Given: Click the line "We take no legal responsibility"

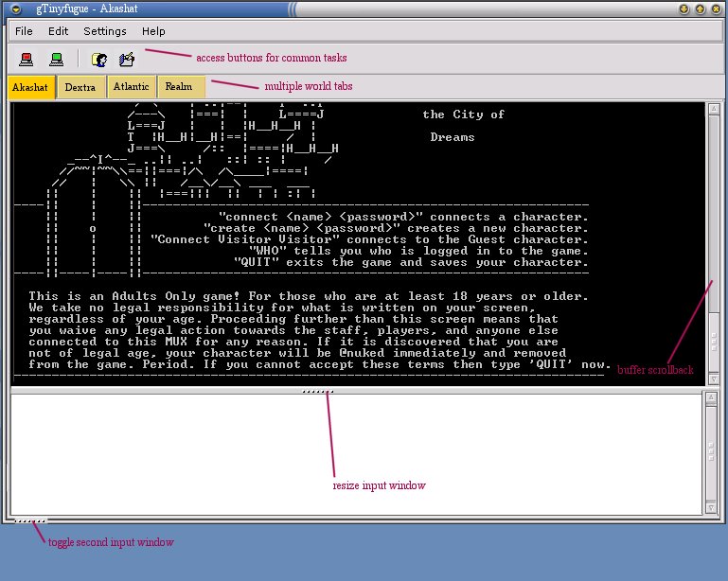Looking at the screenshot, I should click(282, 308).
